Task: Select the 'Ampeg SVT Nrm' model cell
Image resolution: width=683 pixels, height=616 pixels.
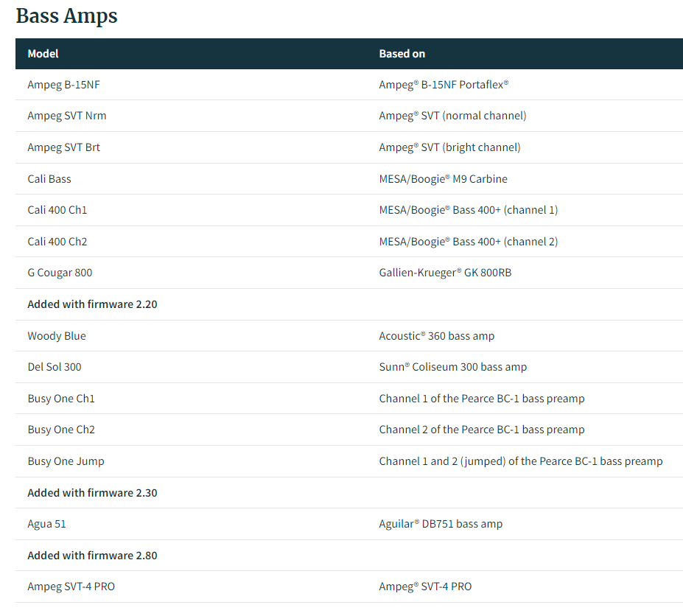Action: [66, 116]
